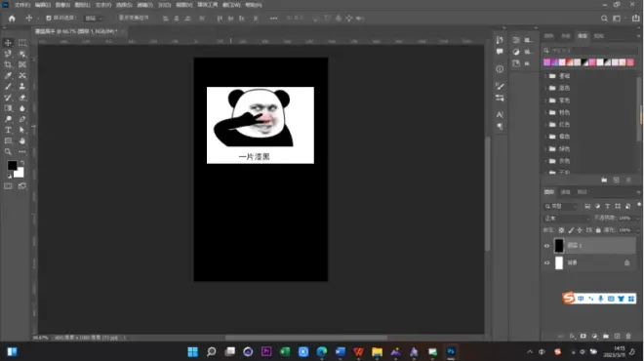Click the Layer 1 black thumbnail
Screen dimensions: 644x361
pos(559,246)
